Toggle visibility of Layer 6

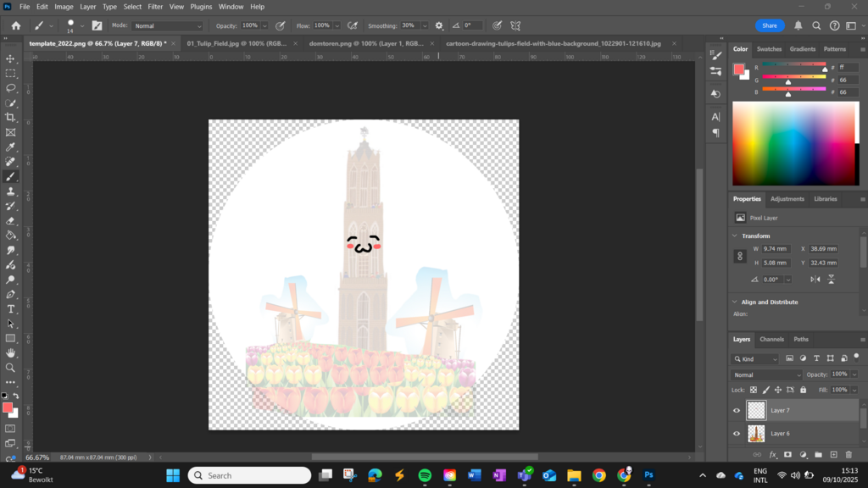coord(736,434)
